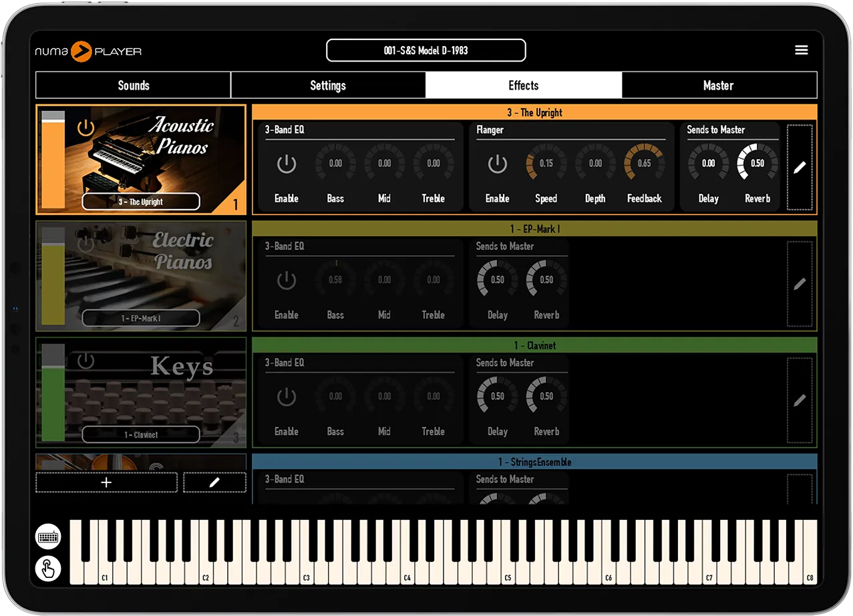Edit effects for The Upright pencil icon
This screenshot has width=853, height=616.
[800, 167]
